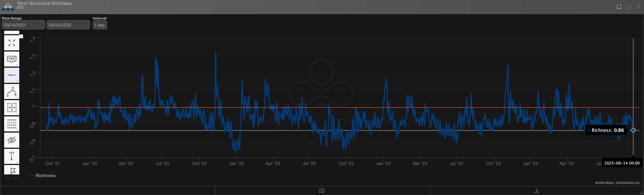Click the Apr '25 axis label
The height and width of the screenshot is (195, 644).
(x=567, y=164)
